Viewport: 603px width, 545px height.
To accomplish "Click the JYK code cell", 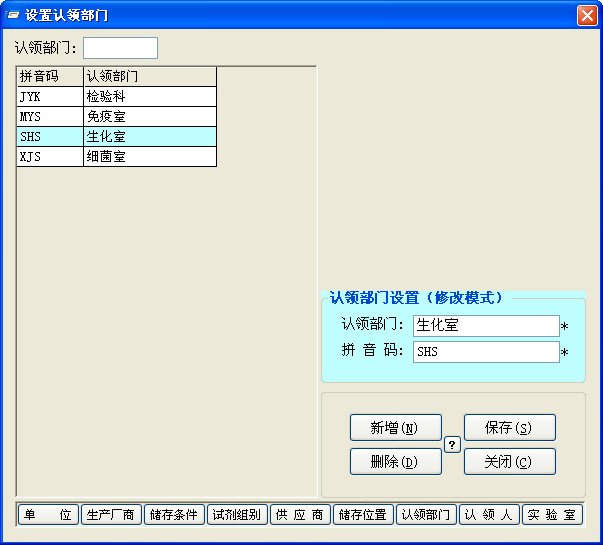I will point(50,96).
